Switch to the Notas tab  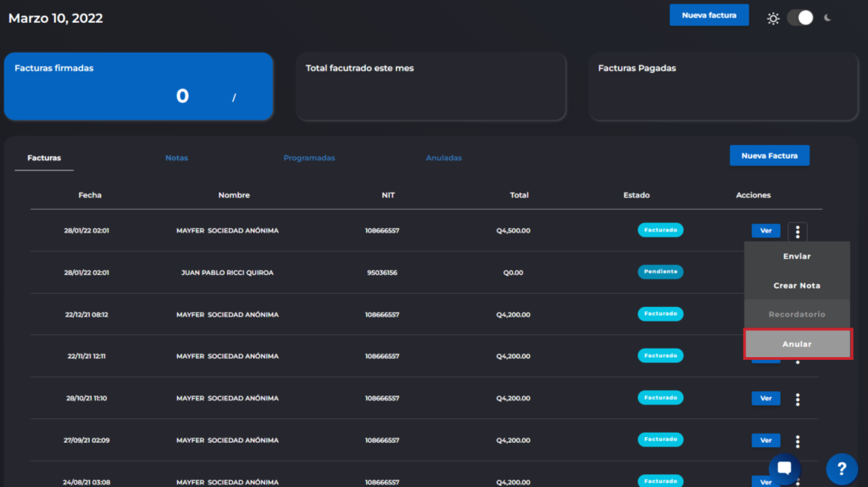pyautogui.click(x=176, y=158)
